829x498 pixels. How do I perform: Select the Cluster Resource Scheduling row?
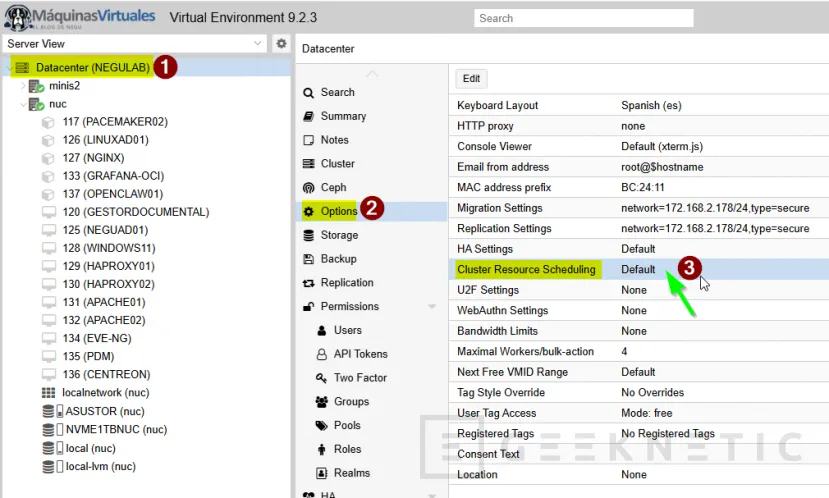[639, 270]
